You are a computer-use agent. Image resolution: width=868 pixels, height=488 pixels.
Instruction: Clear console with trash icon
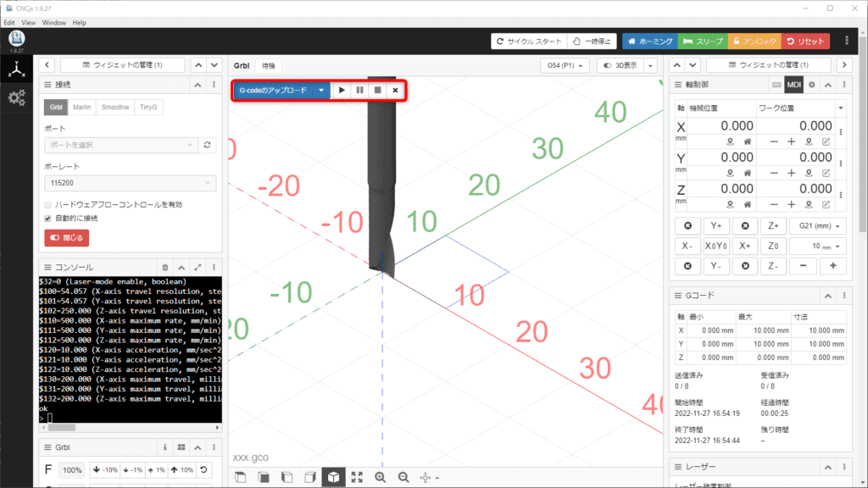tap(165, 267)
